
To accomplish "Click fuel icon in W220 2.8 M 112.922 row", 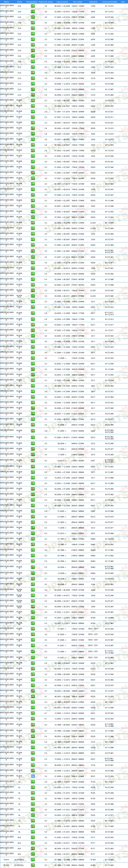I will (33, 663).
